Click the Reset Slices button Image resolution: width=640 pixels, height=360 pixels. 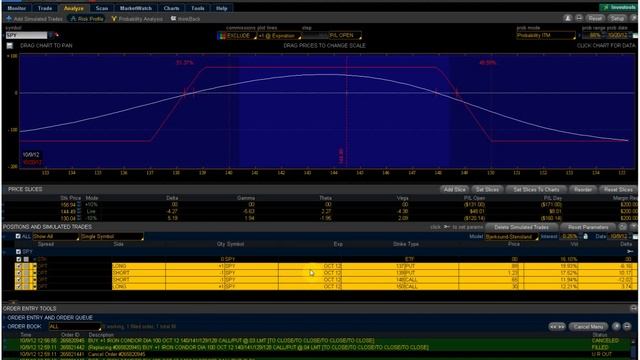tap(618, 189)
